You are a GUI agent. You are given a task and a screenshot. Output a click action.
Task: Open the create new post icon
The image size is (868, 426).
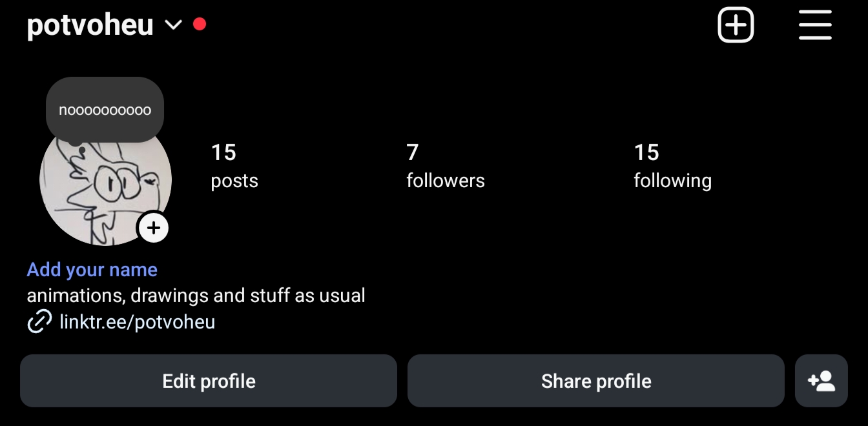pos(736,26)
